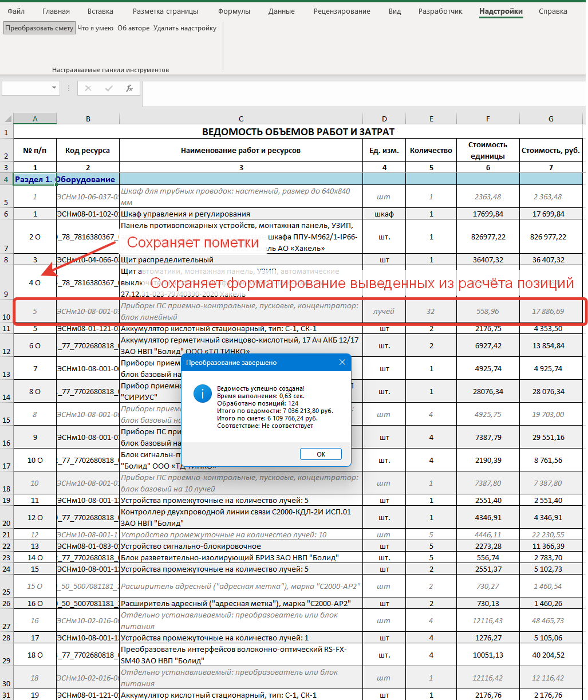Click the formula bar cancel X icon

click(88, 88)
